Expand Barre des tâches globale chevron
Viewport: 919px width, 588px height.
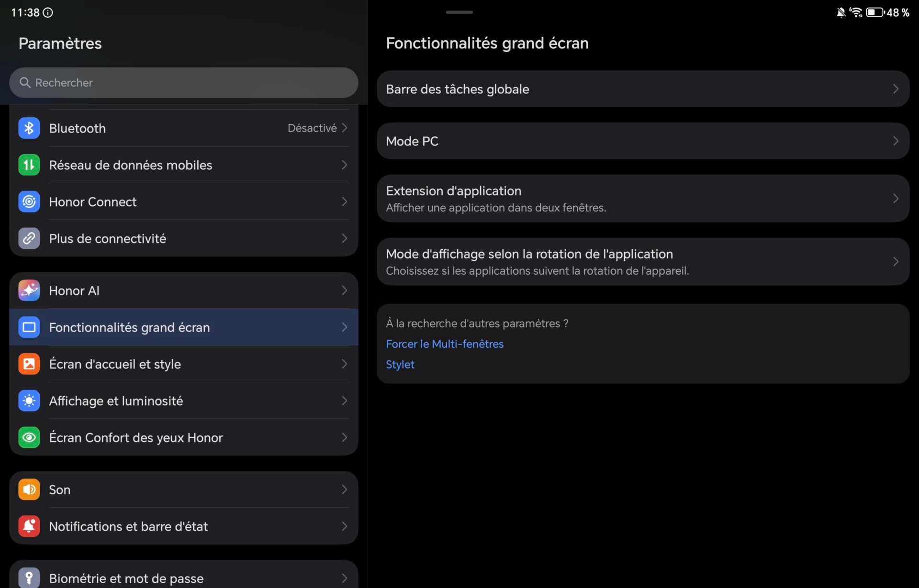(x=895, y=89)
